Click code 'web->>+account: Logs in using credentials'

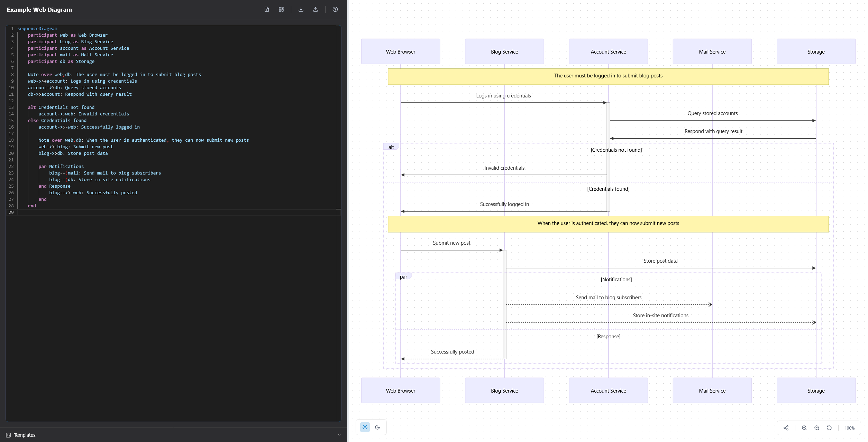tap(82, 81)
